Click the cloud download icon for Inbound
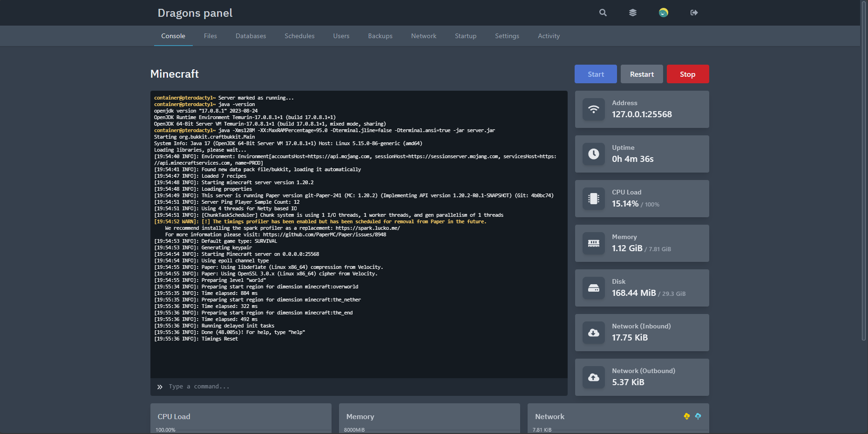 (594, 333)
